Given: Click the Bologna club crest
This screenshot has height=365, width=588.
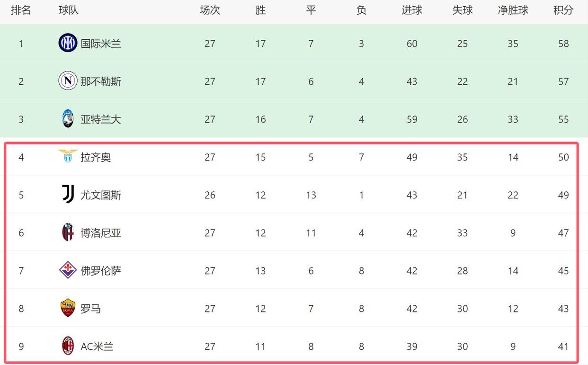Looking at the screenshot, I should pos(68,232).
